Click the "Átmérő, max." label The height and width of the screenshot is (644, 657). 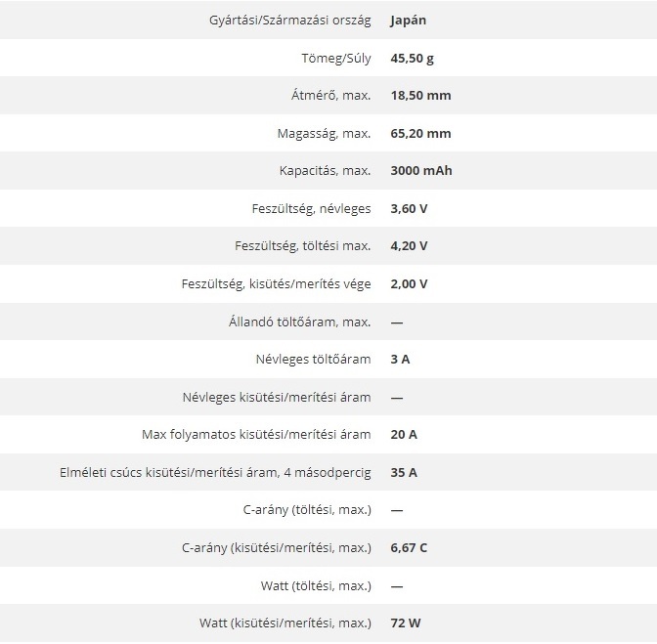[x=326, y=96]
